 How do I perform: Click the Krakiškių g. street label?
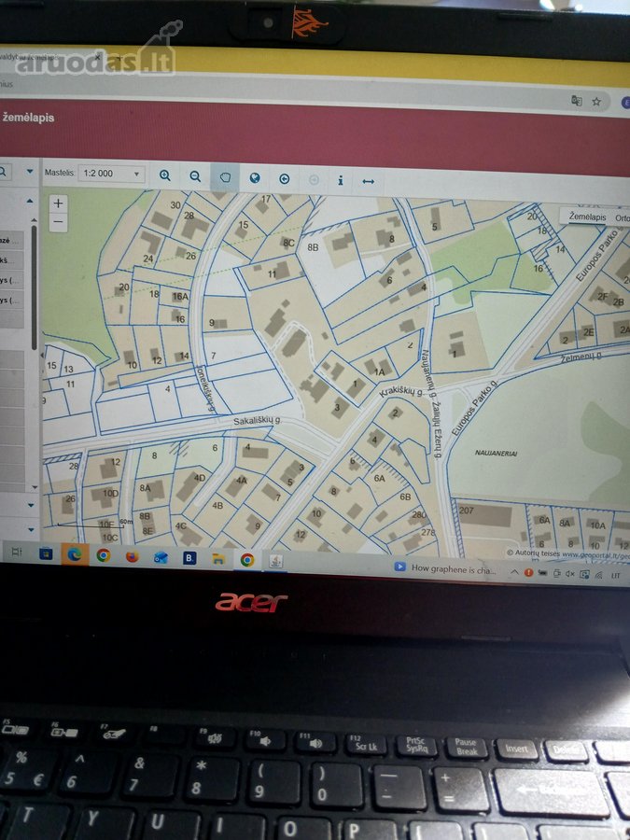tap(401, 392)
